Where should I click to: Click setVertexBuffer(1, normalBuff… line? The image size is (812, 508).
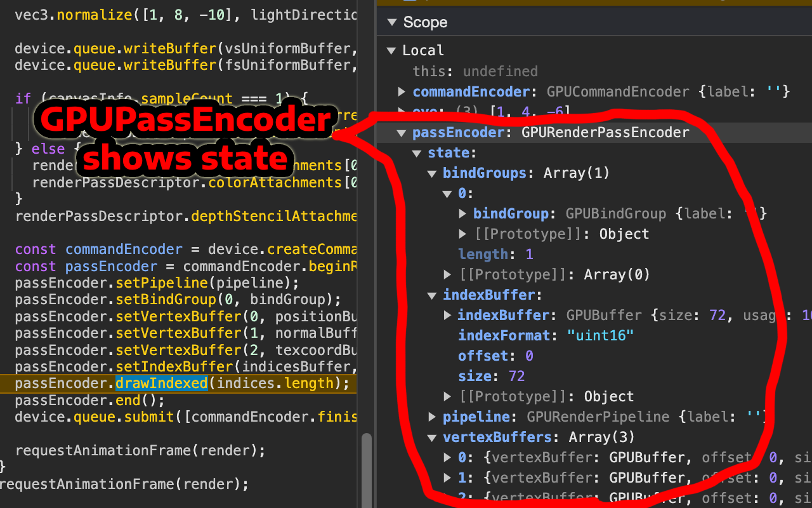[186, 333]
